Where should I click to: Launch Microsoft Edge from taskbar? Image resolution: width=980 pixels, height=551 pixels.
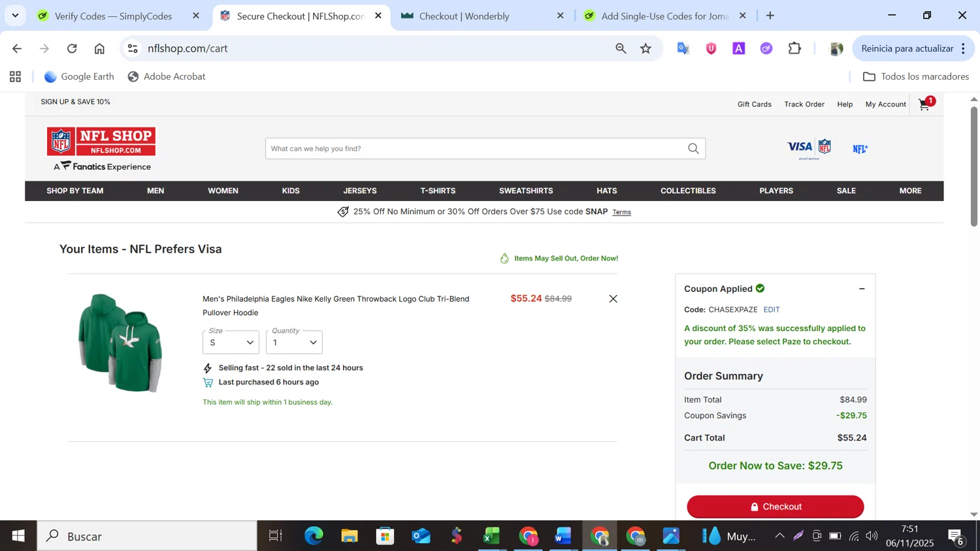coord(314,536)
